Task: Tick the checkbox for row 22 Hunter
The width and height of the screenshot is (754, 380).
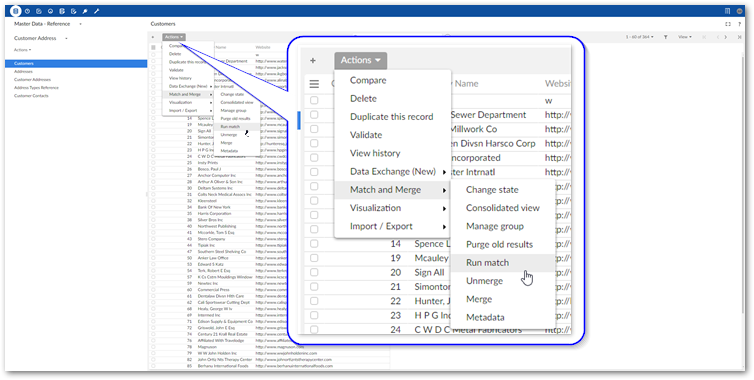Action: (314, 301)
